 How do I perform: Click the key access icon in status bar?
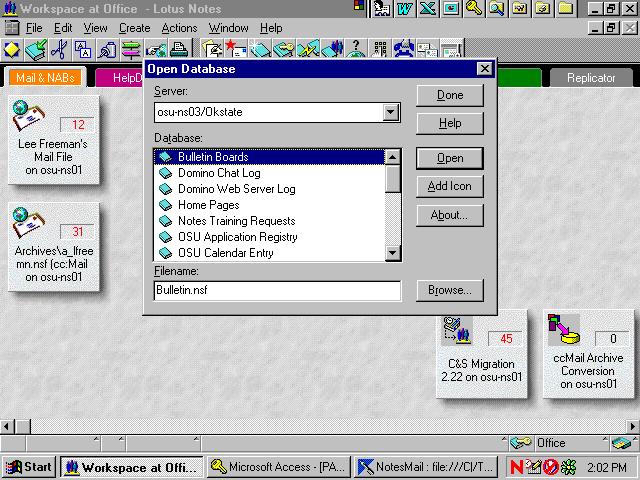(520, 442)
